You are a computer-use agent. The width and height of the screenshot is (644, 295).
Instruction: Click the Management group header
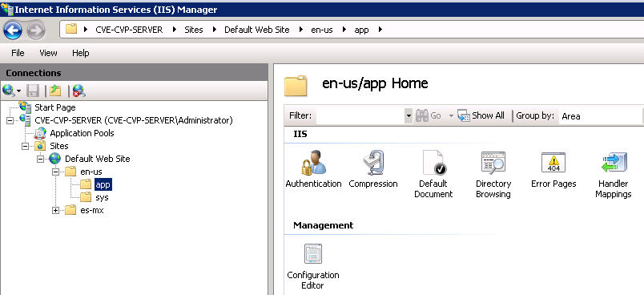coord(324,225)
